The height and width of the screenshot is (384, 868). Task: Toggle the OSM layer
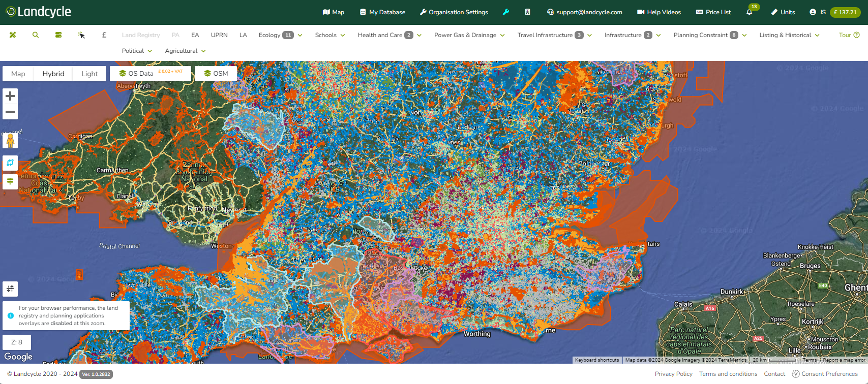pyautogui.click(x=216, y=74)
